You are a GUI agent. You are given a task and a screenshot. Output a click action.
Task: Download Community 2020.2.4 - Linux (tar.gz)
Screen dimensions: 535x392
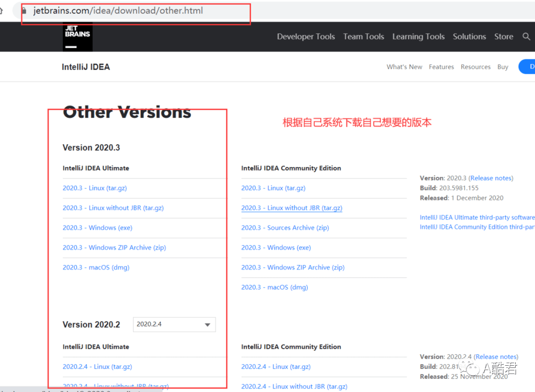pyautogui.click(x=276, y=367)
